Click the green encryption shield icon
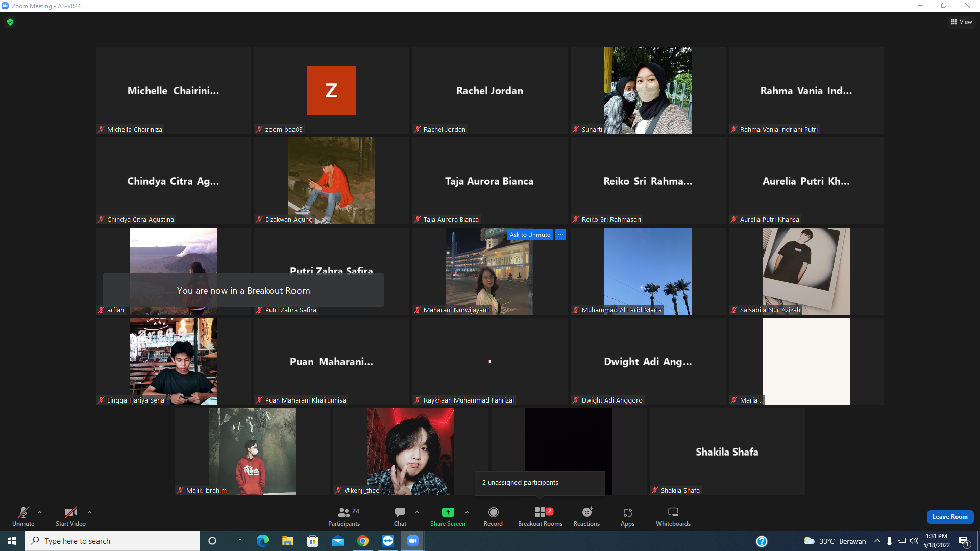 pyautogui.click(x=10, y=22)
